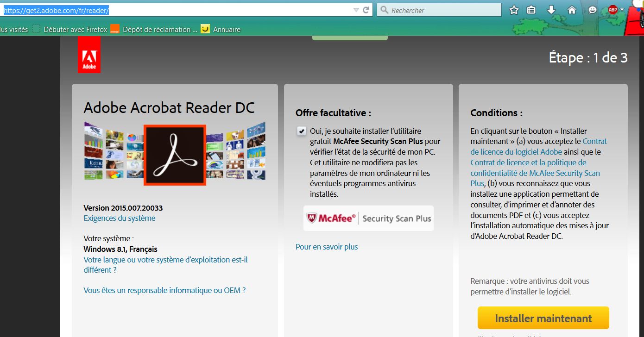This screenshot has width=644, height=337.
Task: Click the Acrobat Reader DC product image
Action: click(175, 155)
